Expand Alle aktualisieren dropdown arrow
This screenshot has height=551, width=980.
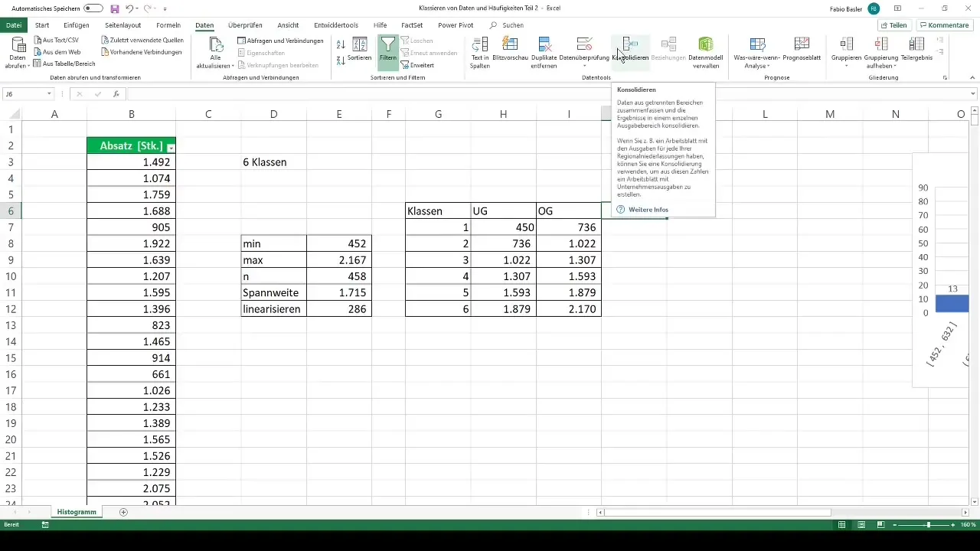[232, 67]
